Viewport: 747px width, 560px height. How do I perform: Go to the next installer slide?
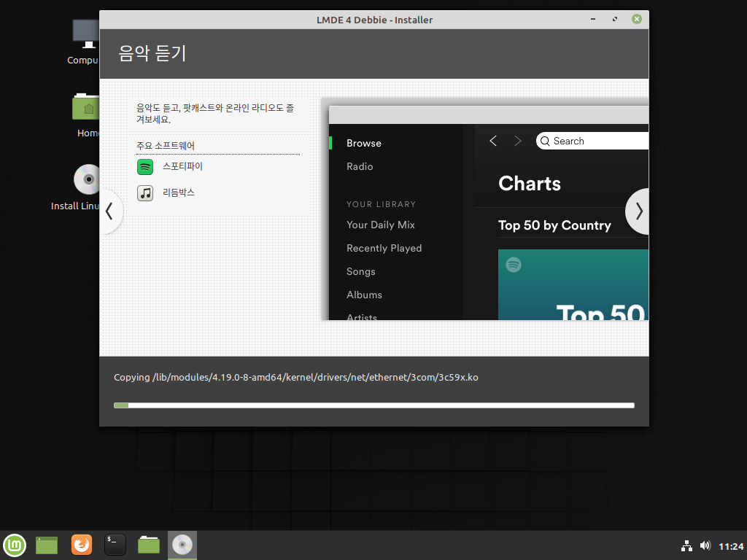[638, 211]
